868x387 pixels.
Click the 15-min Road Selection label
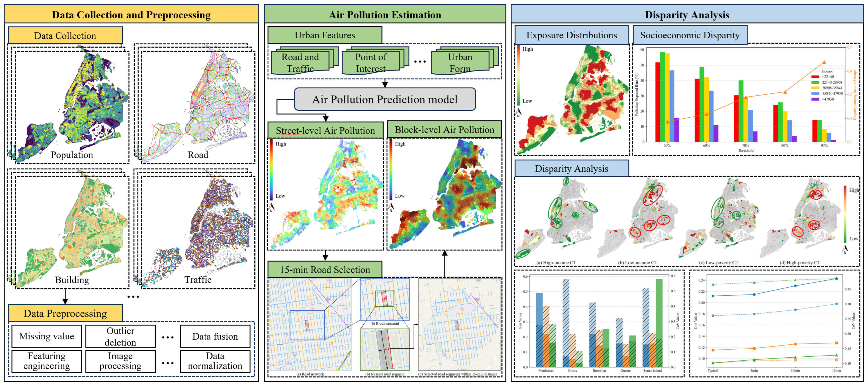tap(325, 269)
